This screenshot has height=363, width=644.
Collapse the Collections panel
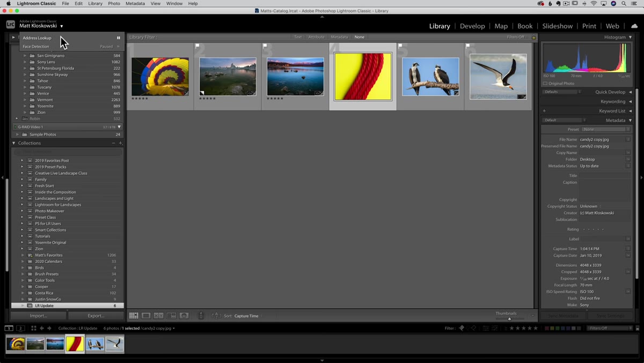tap(14, 143)
